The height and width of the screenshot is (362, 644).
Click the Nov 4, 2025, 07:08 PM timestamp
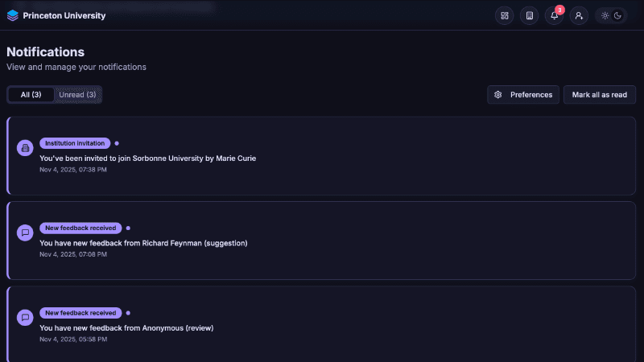(x=73, y=254)
